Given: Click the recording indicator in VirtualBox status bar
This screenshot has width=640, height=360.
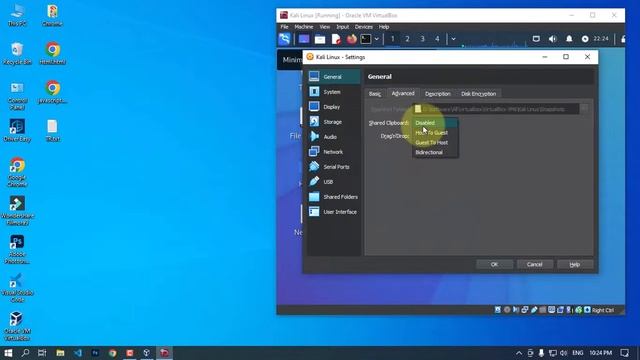Looking at the screenshot, I should 560,310.
